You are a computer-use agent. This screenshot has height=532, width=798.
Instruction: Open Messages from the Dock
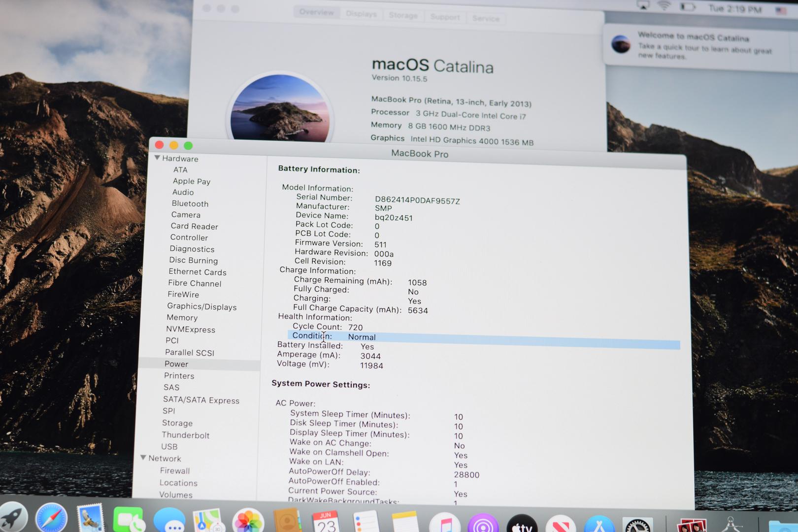[x=169, y=520]
